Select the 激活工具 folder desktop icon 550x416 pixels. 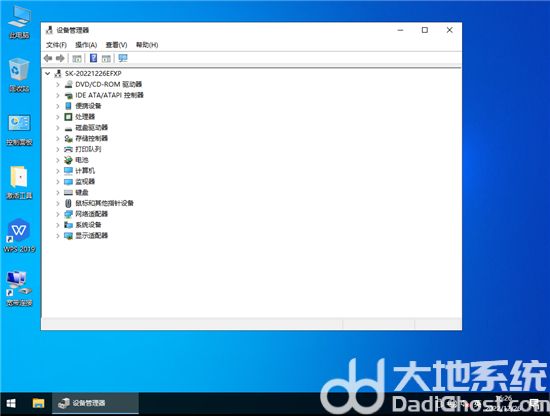[x=19, y=182]
